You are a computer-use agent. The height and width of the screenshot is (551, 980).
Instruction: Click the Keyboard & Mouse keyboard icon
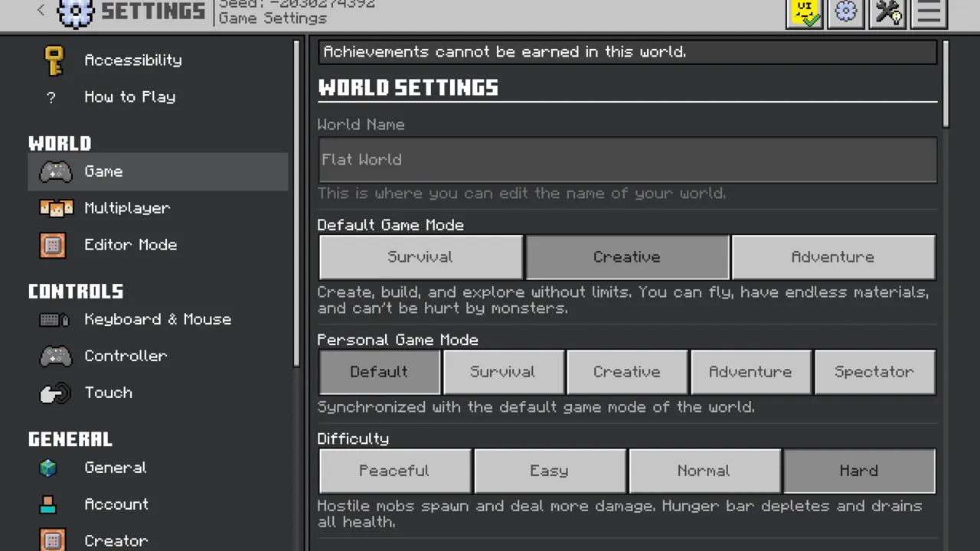[x=54, y=320]
